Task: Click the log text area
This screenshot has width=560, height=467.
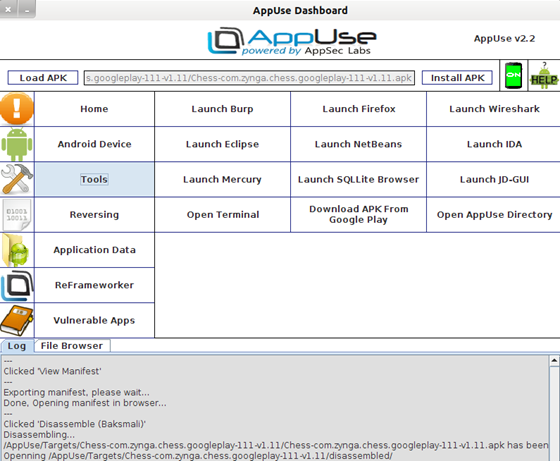Action: pyautogui.click(x=275, y=408)
